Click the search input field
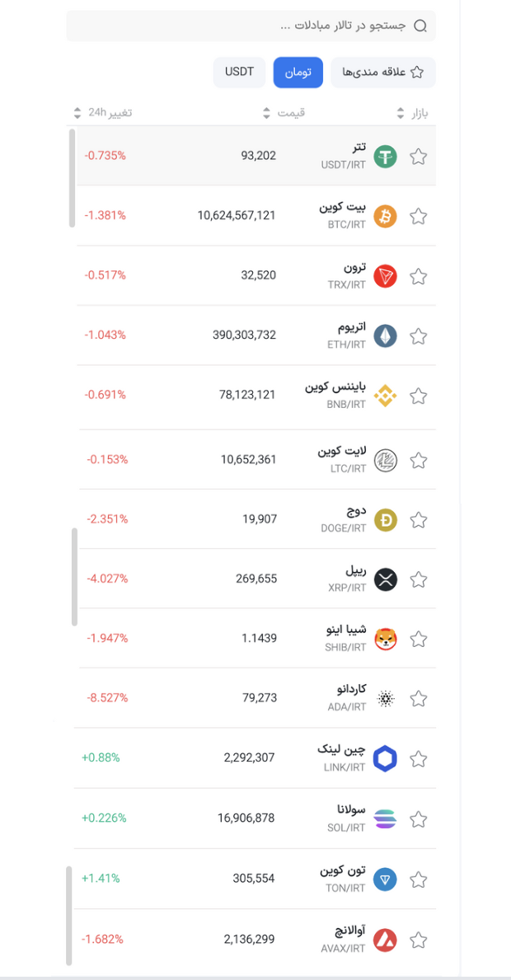This screenshot has width=511, height=980. pyautogui.click(x=247, y=26)
